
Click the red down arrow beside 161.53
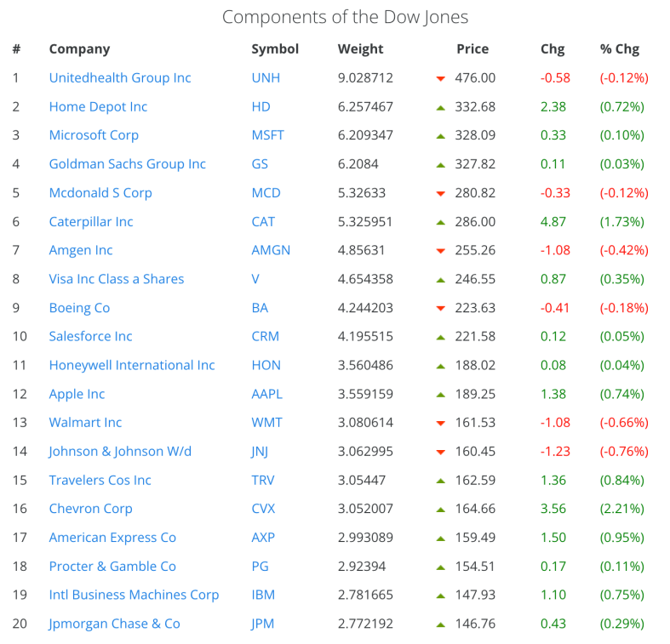pyautogui.click(x=440, y=423)
